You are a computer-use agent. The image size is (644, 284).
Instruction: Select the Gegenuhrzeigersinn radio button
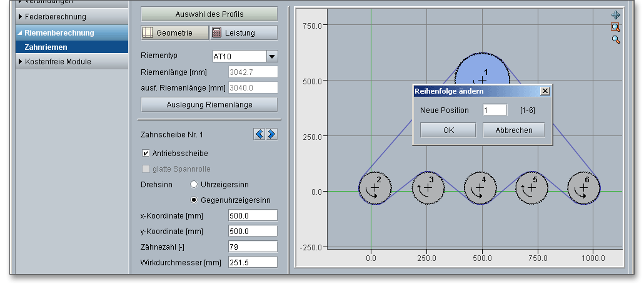pos(194,200)
